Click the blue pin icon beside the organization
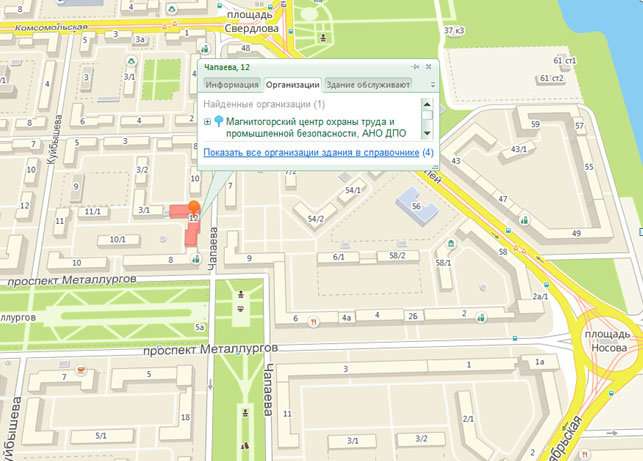This screenshot has height=461, width=643. pyautogui.click(x=219, y=121)
